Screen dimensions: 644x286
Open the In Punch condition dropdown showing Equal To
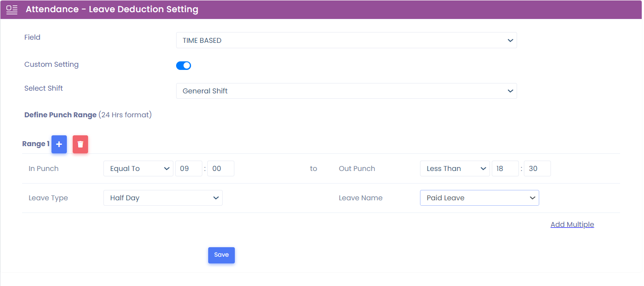coord(138,169)
